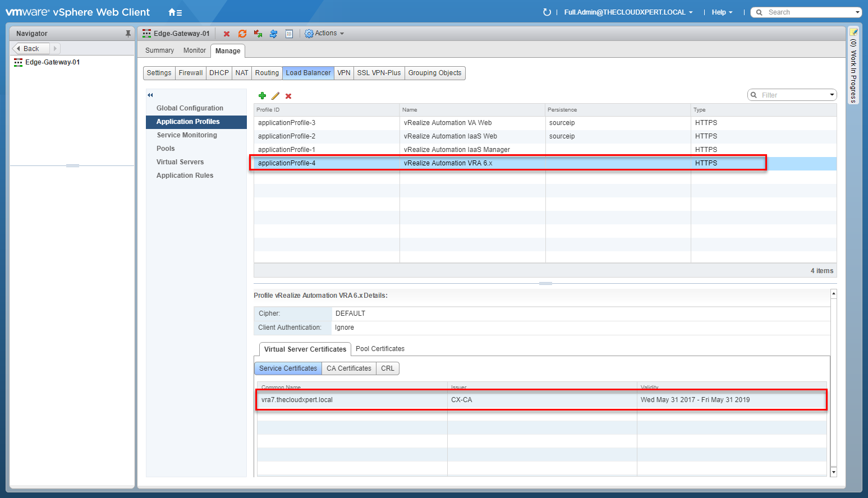This screenshot has width=868, height=498.
Task: Select the CA Certificates tab
Action: tap(348, 368)
